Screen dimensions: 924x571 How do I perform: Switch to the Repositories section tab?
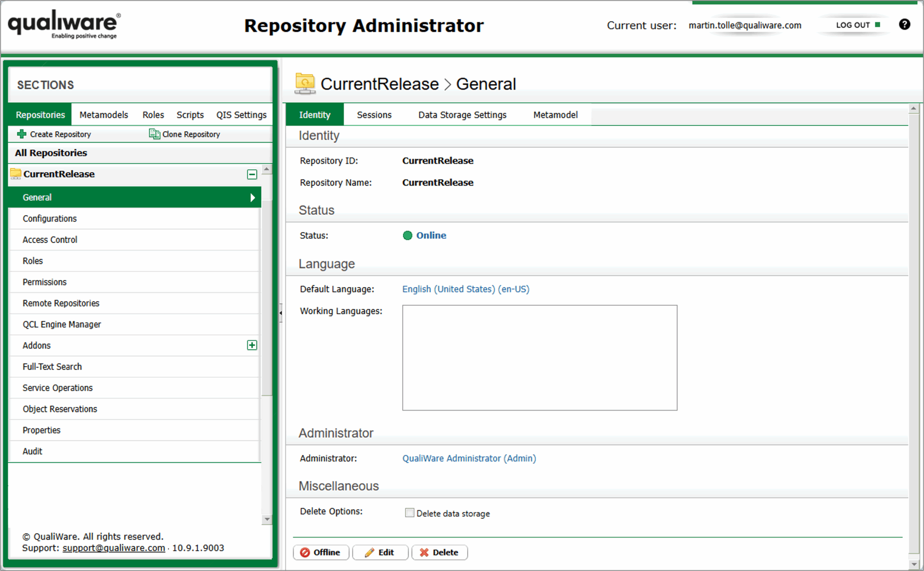point(40,115)
